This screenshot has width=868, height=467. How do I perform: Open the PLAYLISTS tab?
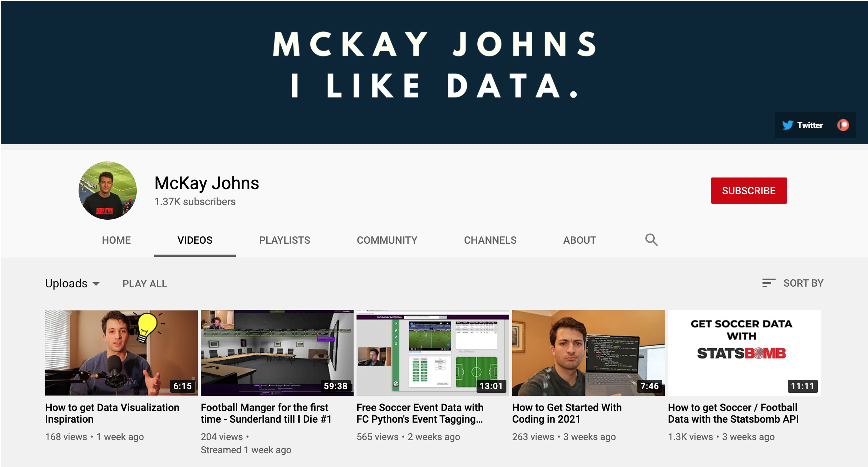[x=284, y=240]
